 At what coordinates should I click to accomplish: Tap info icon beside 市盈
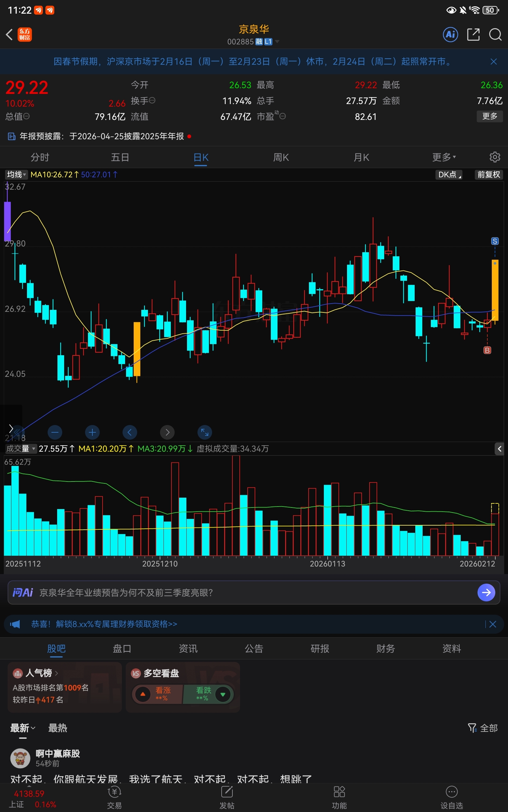[283, 116]
